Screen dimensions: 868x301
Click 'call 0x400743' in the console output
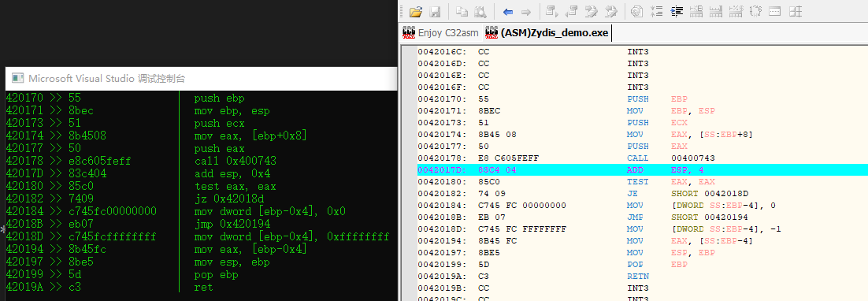click(x=236, y=161)
